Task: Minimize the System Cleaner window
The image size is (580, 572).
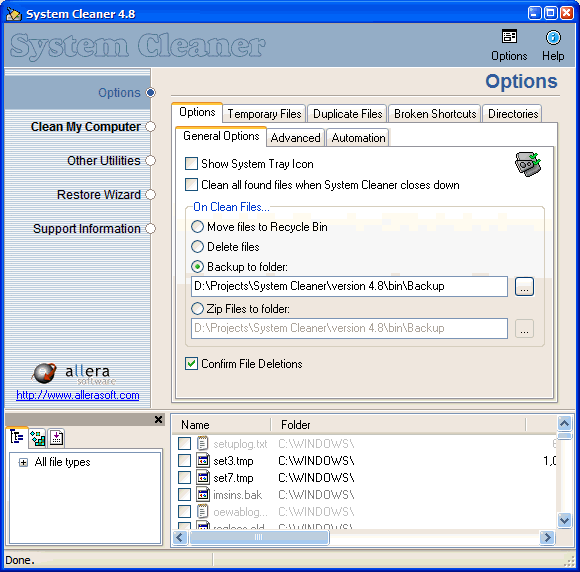Action: coord(534,13)
